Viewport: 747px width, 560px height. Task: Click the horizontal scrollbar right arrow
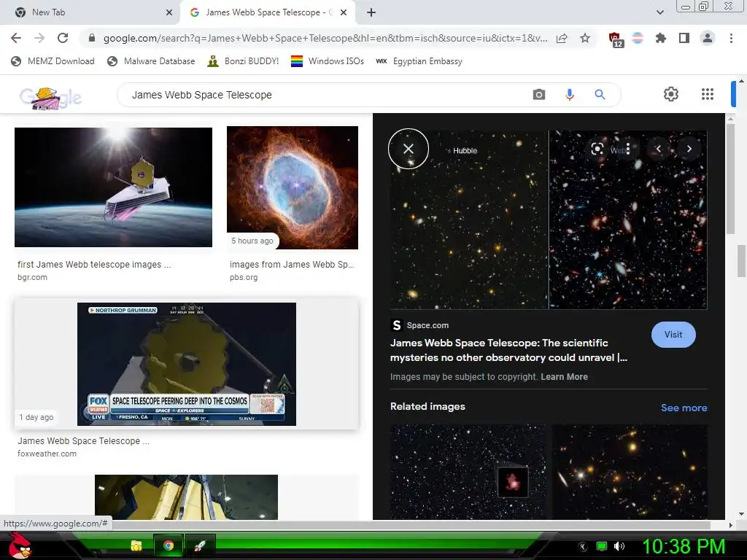[731, 525]
